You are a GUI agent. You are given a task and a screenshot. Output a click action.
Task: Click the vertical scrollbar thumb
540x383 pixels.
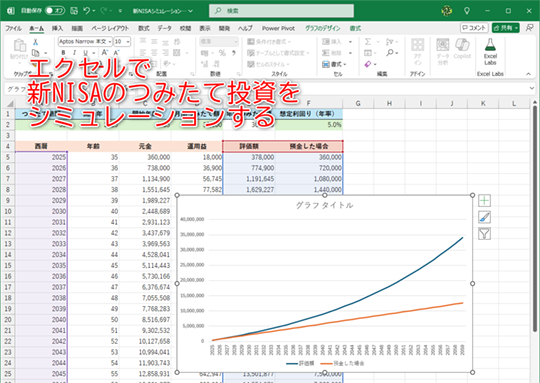coord(535,219)
